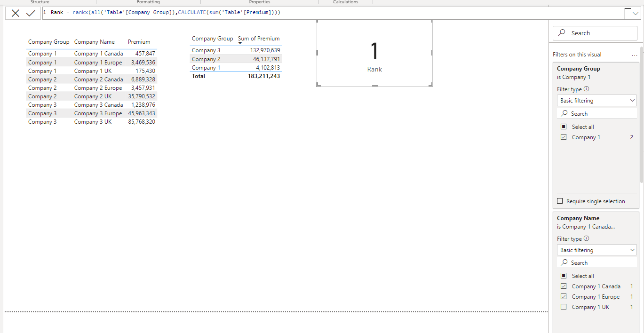This screenshot has height=333, width=644.
Task: Select the Company 3 Canada cell
Action: (x=98, y=105)
